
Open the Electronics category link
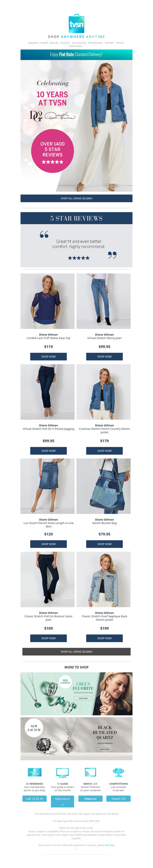click(x=76, y=46)
